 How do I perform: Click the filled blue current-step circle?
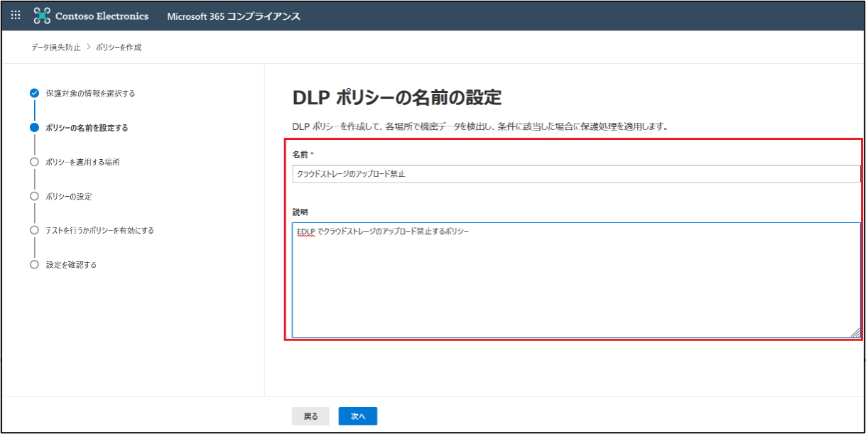[x=34, y=128]
